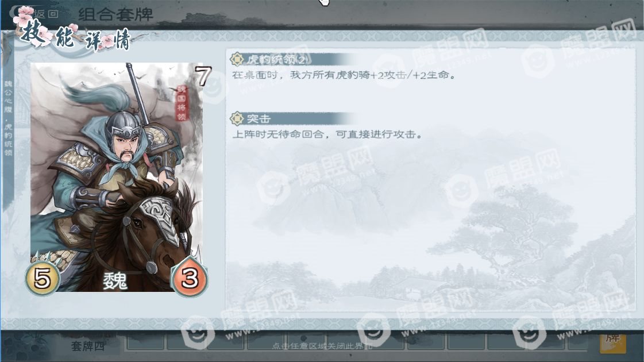Viewport: 644px width, 362px height.
Task: Select the 虎豹统领(2) skill header
Action: tap(290, 60)
